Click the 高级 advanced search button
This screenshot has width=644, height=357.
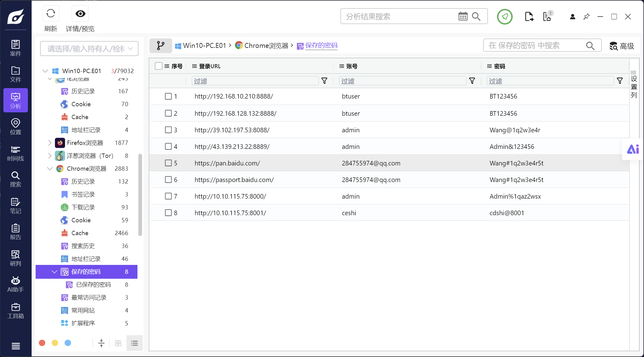click(x=622, y=46)
